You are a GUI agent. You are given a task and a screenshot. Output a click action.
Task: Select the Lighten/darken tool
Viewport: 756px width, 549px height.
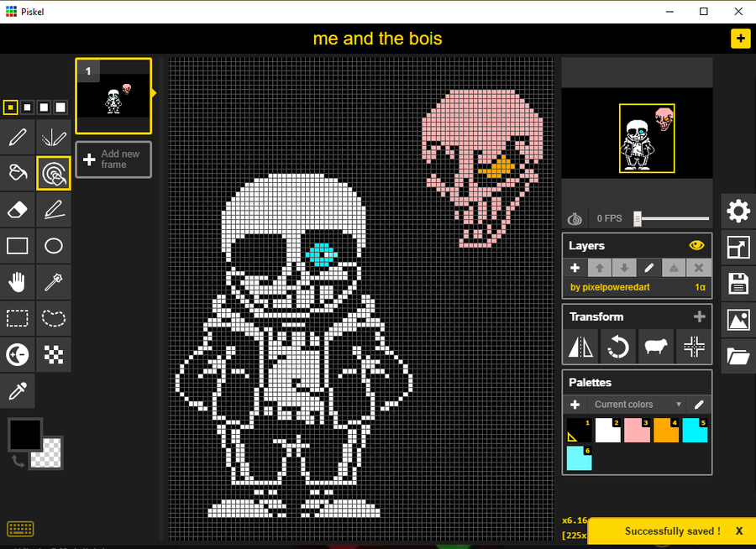pos(18,355)
